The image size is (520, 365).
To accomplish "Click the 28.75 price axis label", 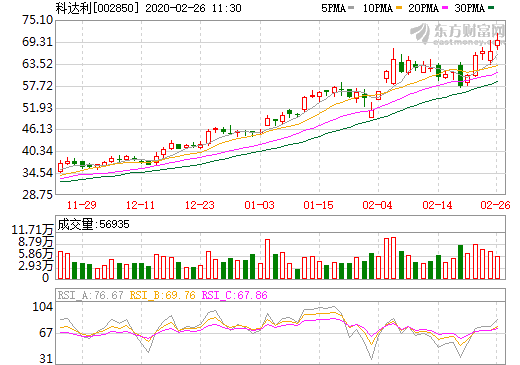I will coord(37,195).
